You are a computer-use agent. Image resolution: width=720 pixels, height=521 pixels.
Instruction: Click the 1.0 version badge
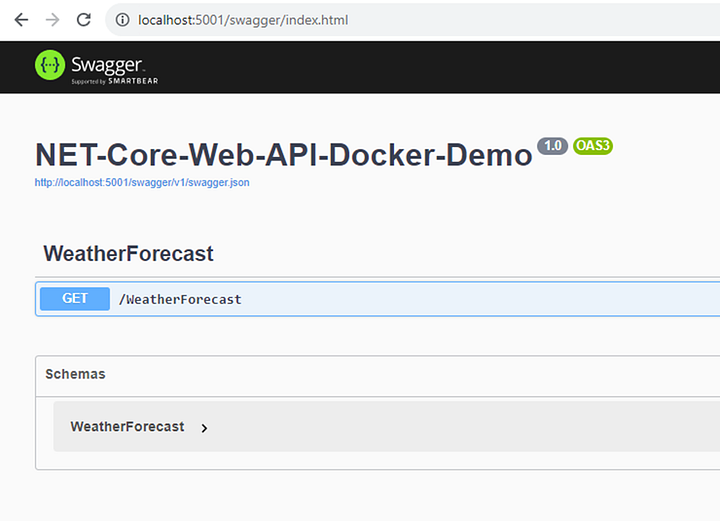tap(552, 146)
